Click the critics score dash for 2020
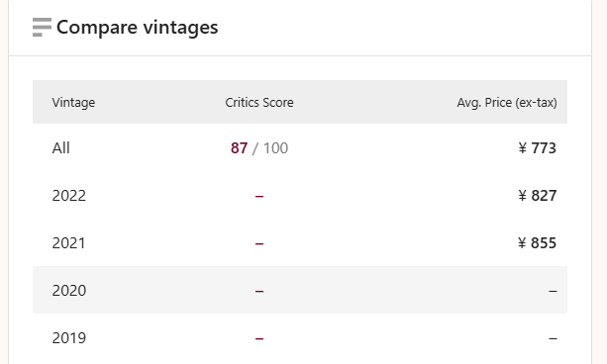 click(259, 291)
